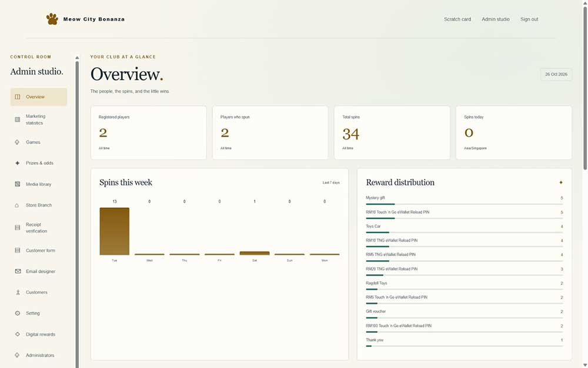Click the Thank you progress bar
The width and height of the screenshot is (588, 368).
coord(465,346)
